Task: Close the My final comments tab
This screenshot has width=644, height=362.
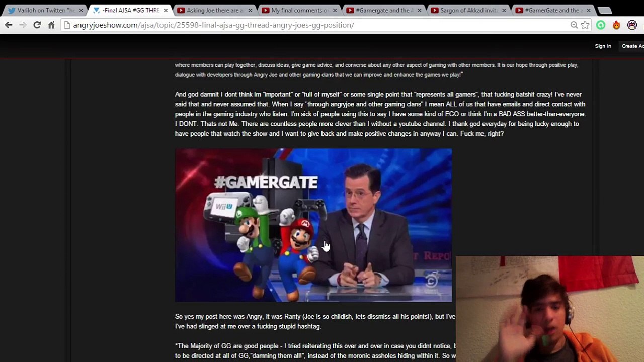Action: pyautogui.click(x=335, y=10)
